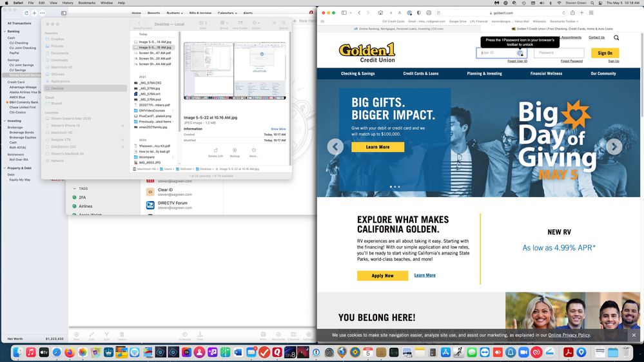
Task: Open Firefox from the Dock
Action: coord(69,352)
